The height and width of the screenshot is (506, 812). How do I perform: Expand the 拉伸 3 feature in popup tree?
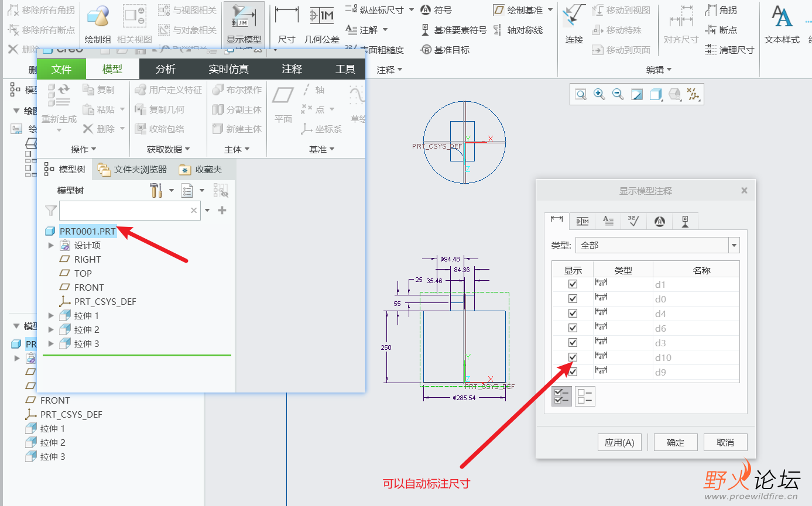[x=51, y=344]
